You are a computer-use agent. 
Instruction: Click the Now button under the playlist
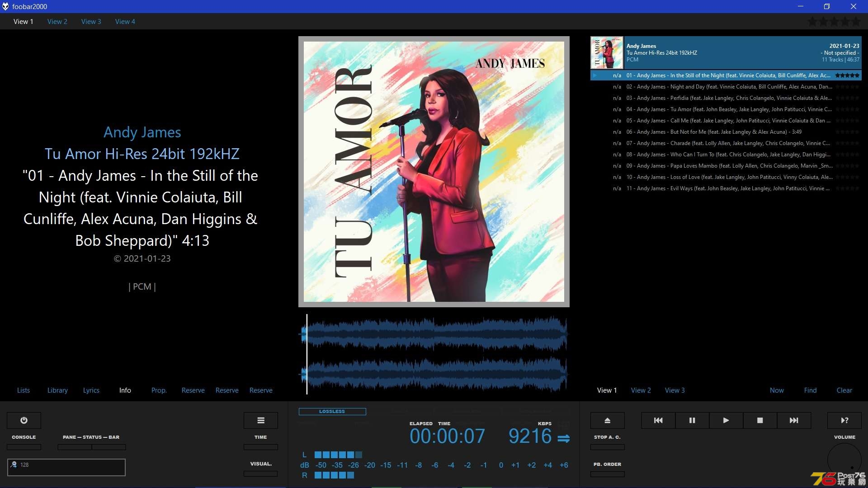[x=777, y=390]
